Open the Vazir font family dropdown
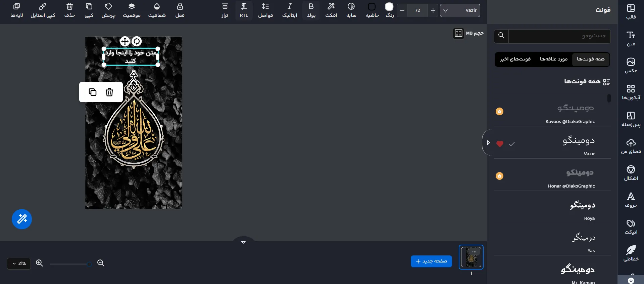644x284 pixels. [x=460, y=10]
